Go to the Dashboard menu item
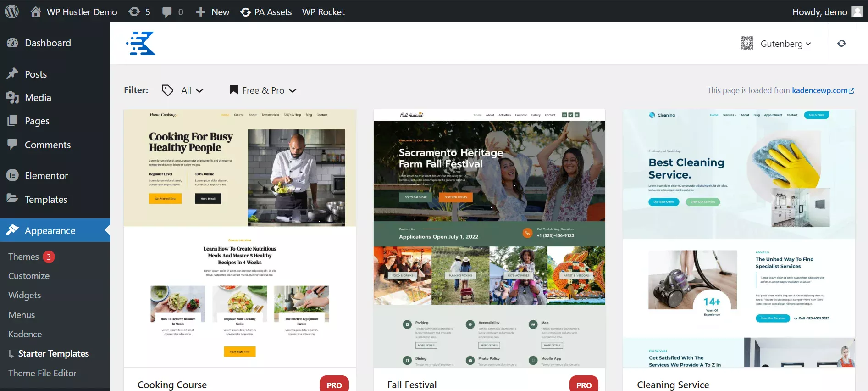 [48, 43]
